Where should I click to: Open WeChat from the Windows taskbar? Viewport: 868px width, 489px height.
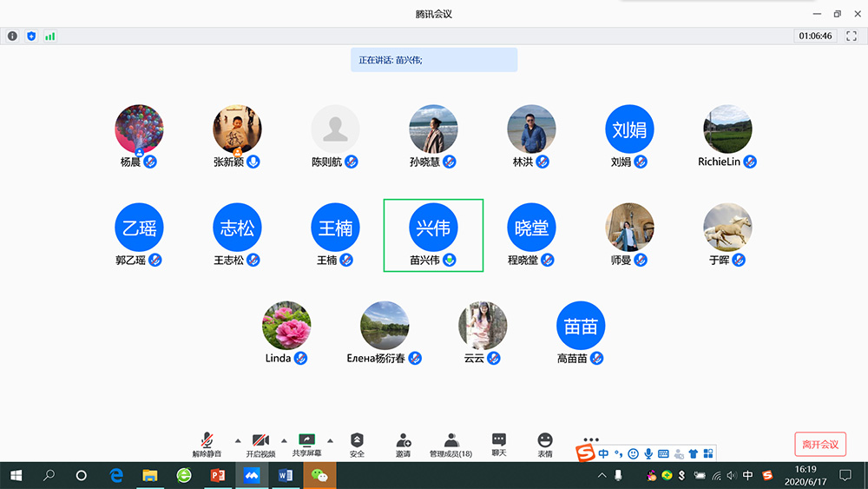pyautogui.click(x=321, y=475)
